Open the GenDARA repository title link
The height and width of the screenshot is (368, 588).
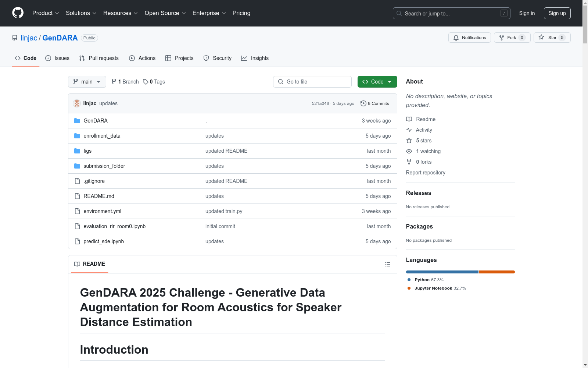tap(60, 38)
